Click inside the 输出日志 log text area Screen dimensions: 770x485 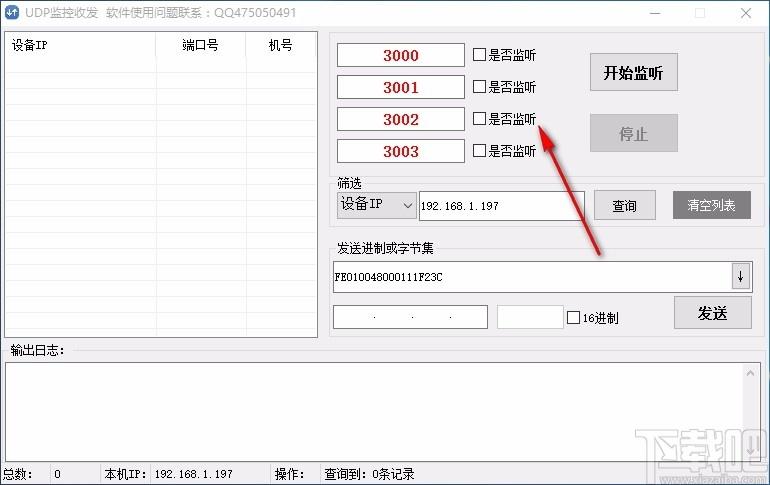[x=373, y=411]
